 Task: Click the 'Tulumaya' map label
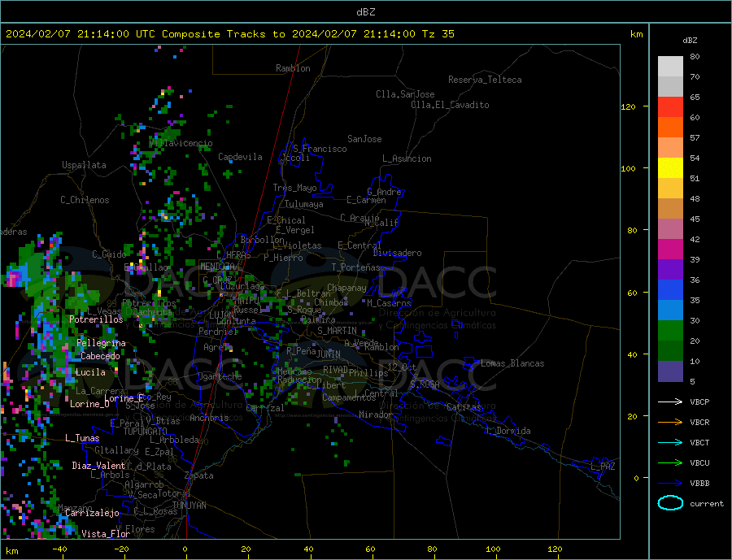(x=304, y=204)
